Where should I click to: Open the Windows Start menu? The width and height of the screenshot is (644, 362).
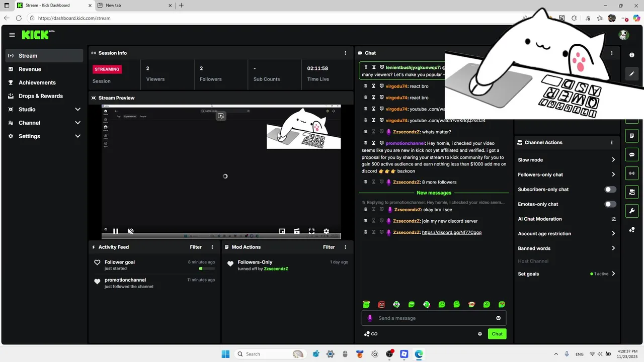(225, 354)
